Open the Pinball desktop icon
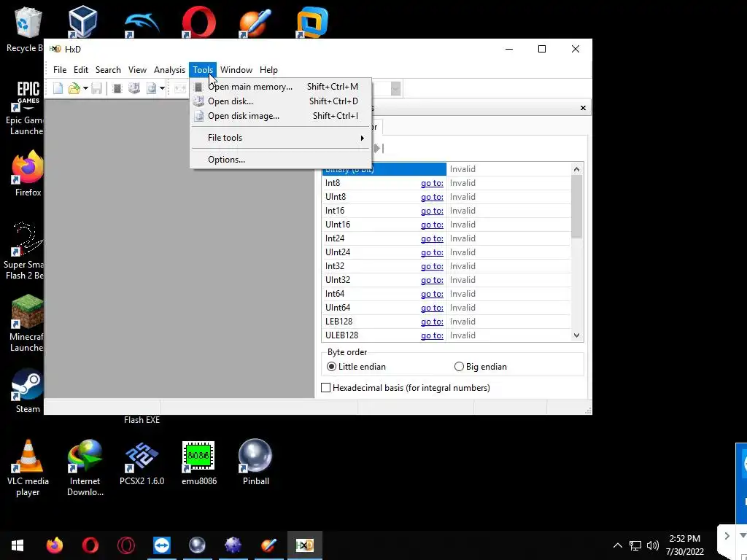This screenshot has width=747, height=560. click(x=255, y=462)
